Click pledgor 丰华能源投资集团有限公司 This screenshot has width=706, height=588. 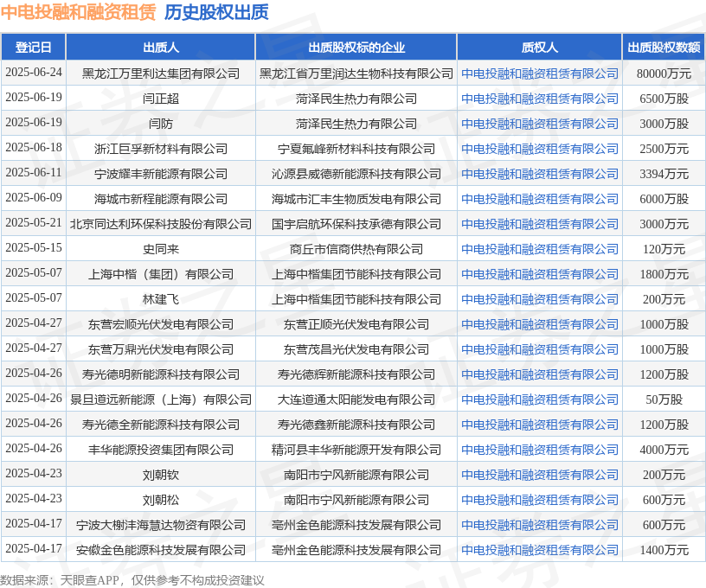161,450
